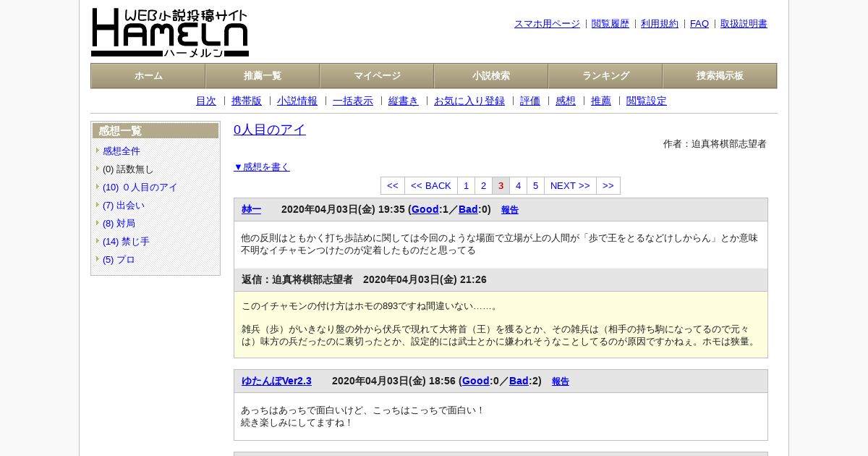
Task: Go to next page via NEXT >>
Action: click(x=570, y=185)
